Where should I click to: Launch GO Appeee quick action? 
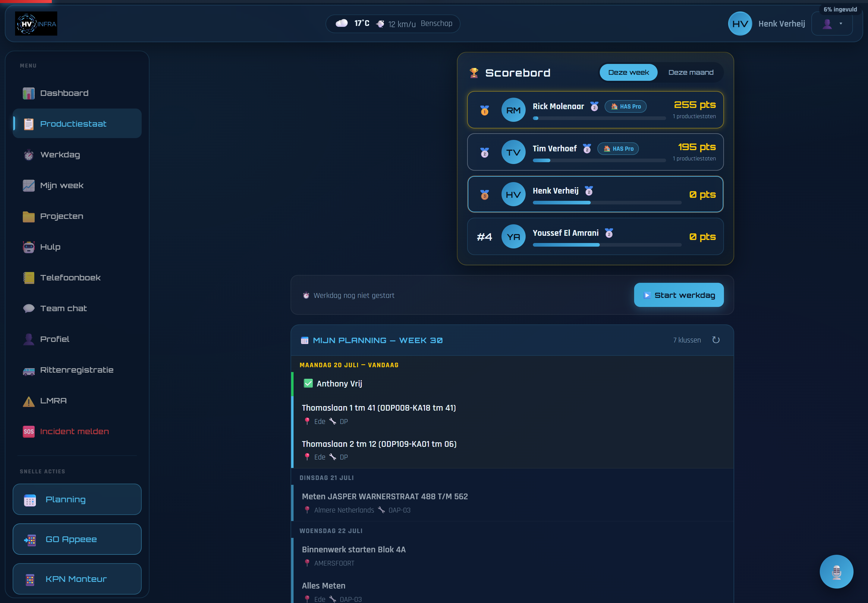(x=77, y=539)
